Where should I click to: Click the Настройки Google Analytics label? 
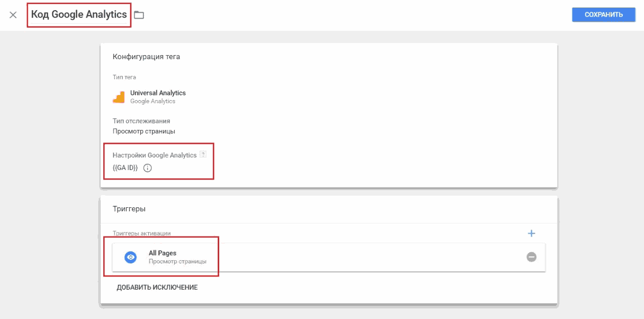pyautogui.click(x=154, y=155)
